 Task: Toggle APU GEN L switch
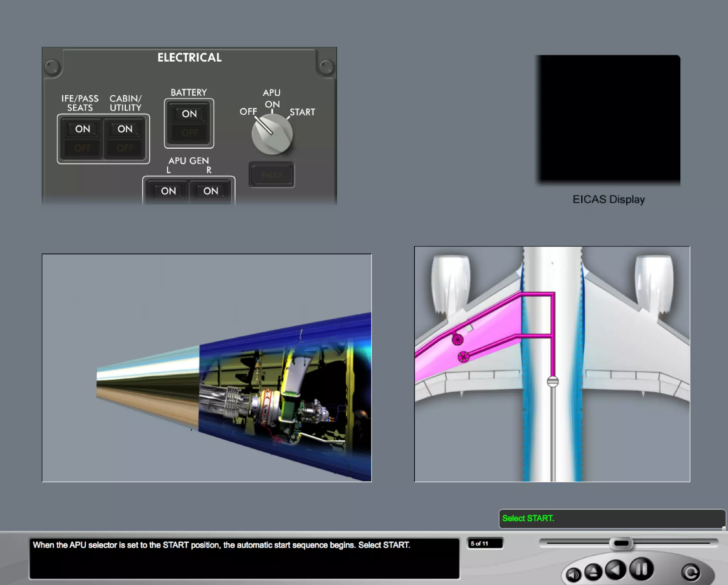168,192
